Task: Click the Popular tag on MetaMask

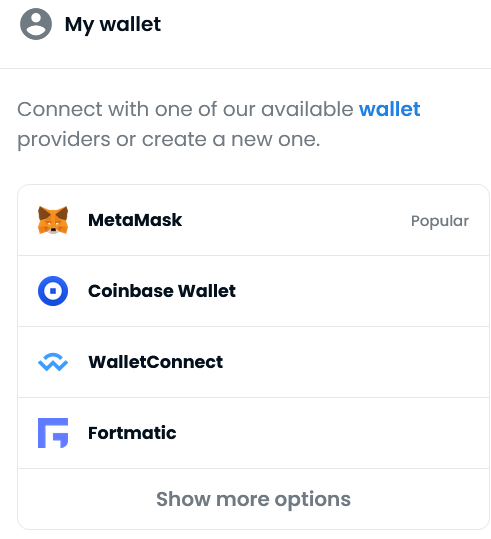Action: click(x=440, y=221)
